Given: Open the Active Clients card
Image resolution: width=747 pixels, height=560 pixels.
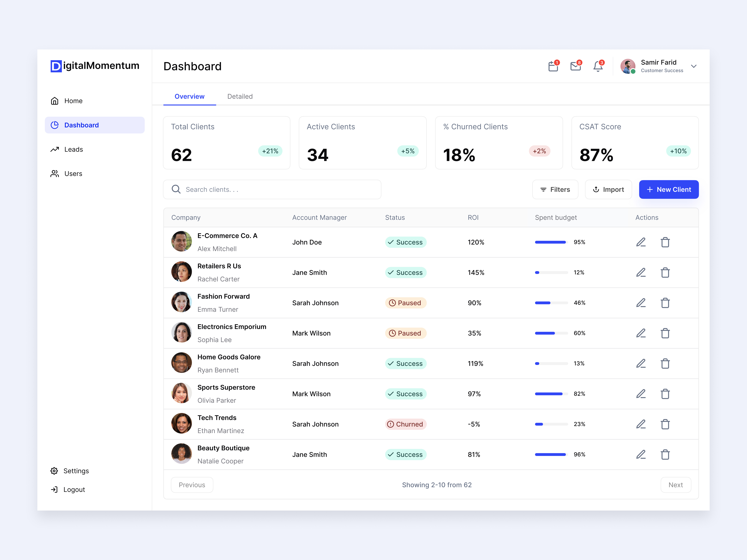Looking at the screenshot, I should (363, 143).
